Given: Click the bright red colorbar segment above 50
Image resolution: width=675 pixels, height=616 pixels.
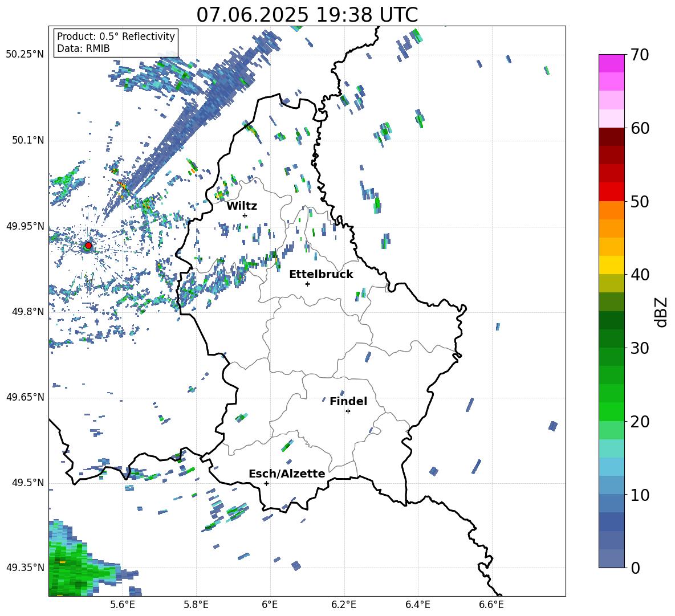Looking at the screenshot, I should [x=611, y=192].
